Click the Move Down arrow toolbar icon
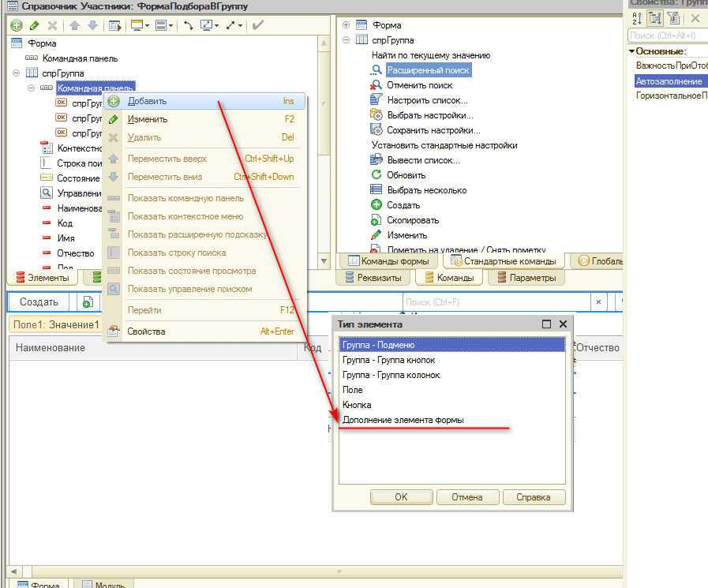Image resolution: width=708 pixels, height=588 pixels. [x=92, y=25]
